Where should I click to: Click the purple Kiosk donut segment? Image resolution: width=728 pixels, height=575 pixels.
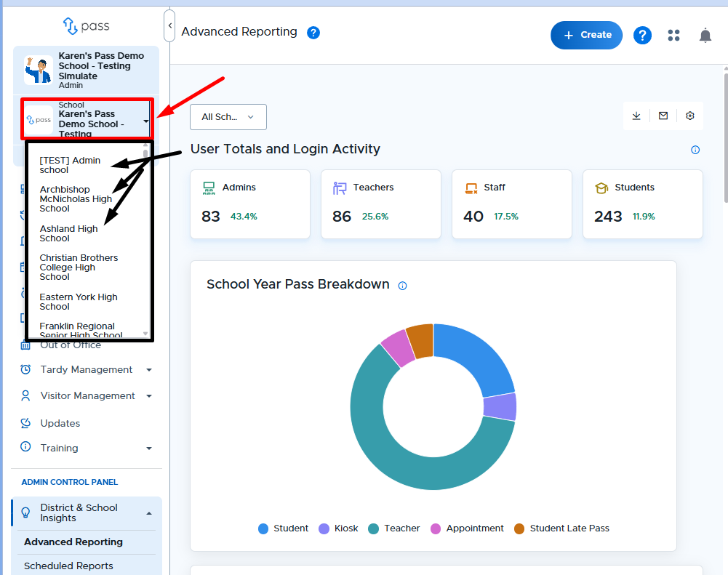coord(500,407)
